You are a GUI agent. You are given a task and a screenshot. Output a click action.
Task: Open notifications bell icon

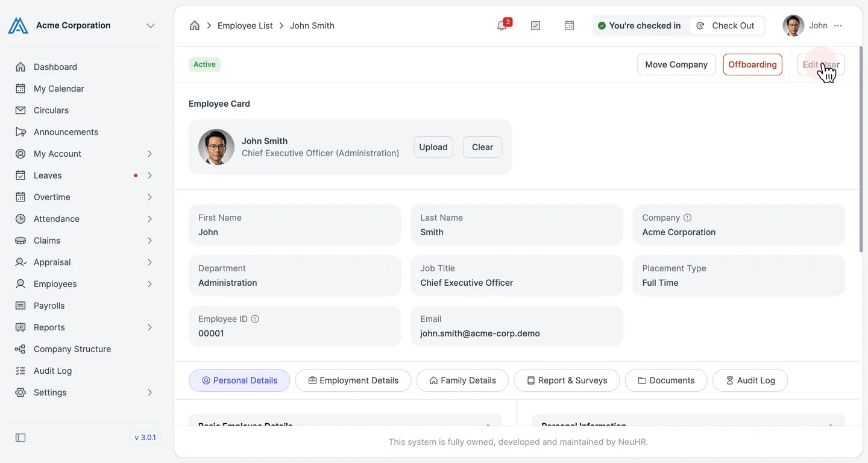(x=502, y=25)
